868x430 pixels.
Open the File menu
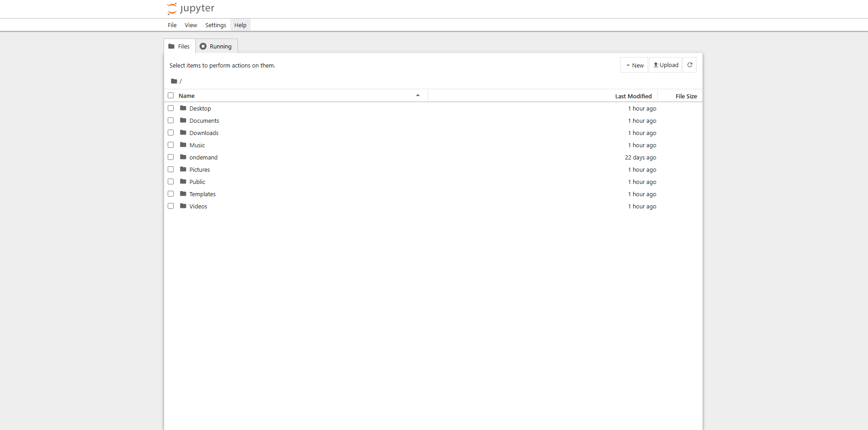tap(172, 25)
